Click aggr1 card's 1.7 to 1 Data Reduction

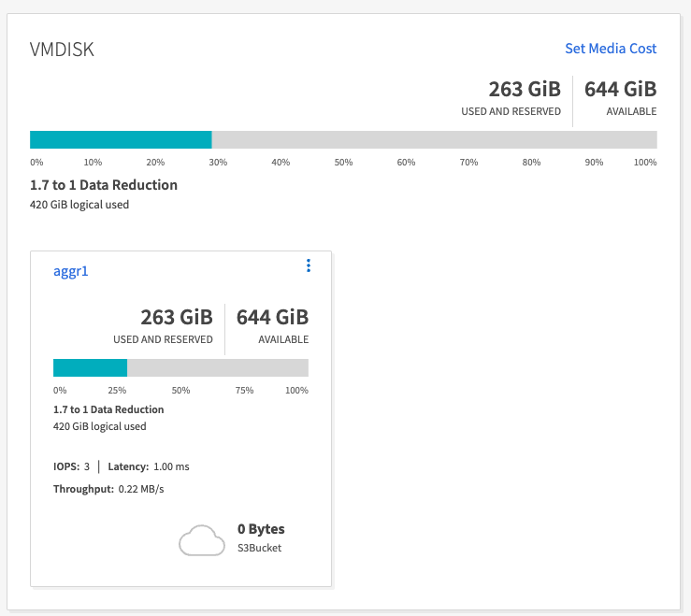point(108,409)
